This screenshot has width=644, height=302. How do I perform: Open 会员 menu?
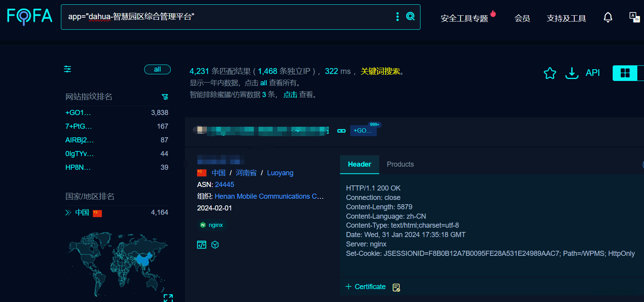tap(522, 18)
